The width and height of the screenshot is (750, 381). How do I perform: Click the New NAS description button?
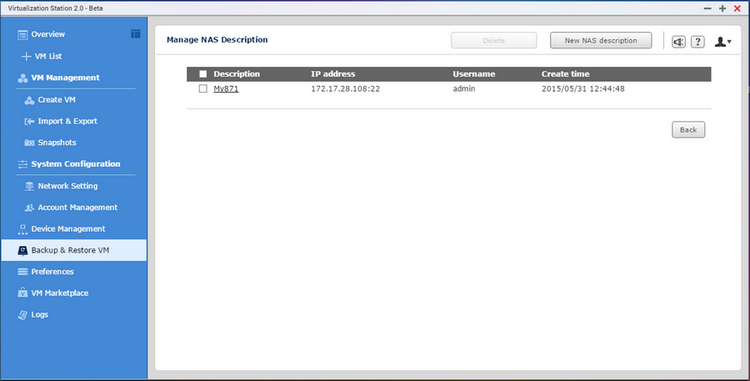pos(601,41)
